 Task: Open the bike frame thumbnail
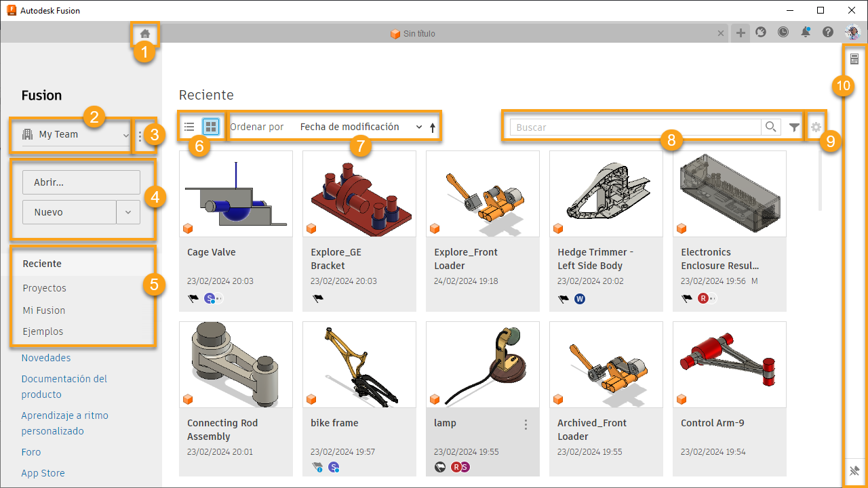pos(359,364)
